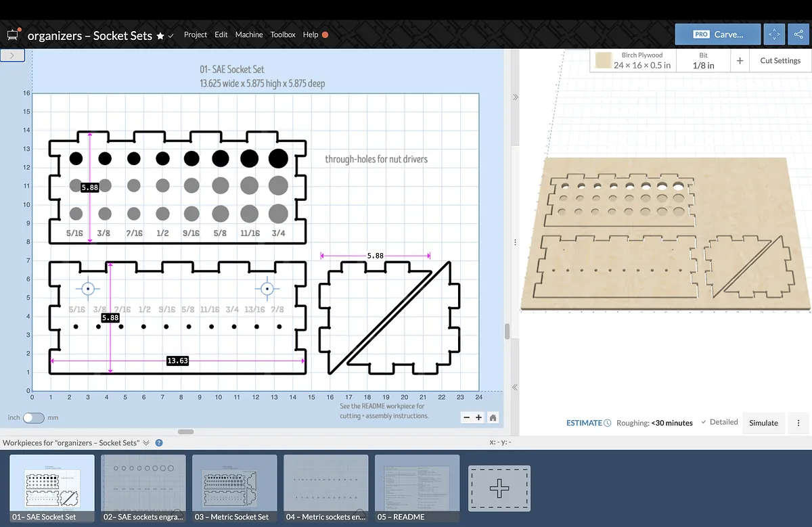
Task: Toggle the Detailed estimate option
Action: [719, 422]
